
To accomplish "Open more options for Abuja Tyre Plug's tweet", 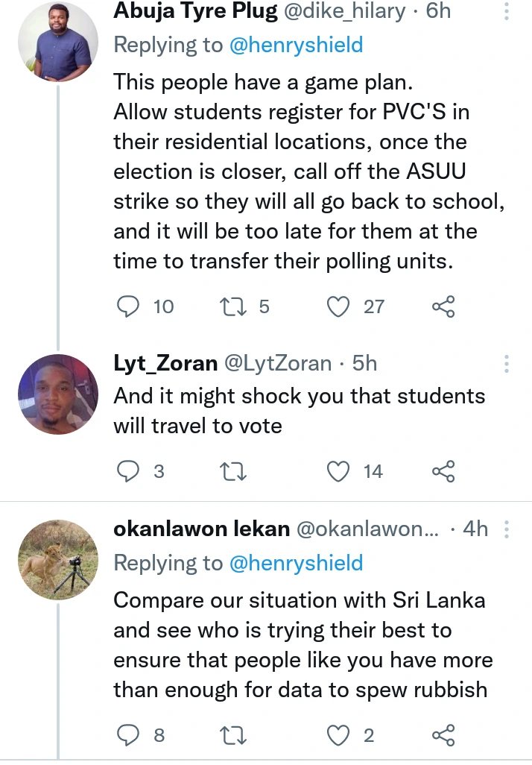I will [507, 12].
